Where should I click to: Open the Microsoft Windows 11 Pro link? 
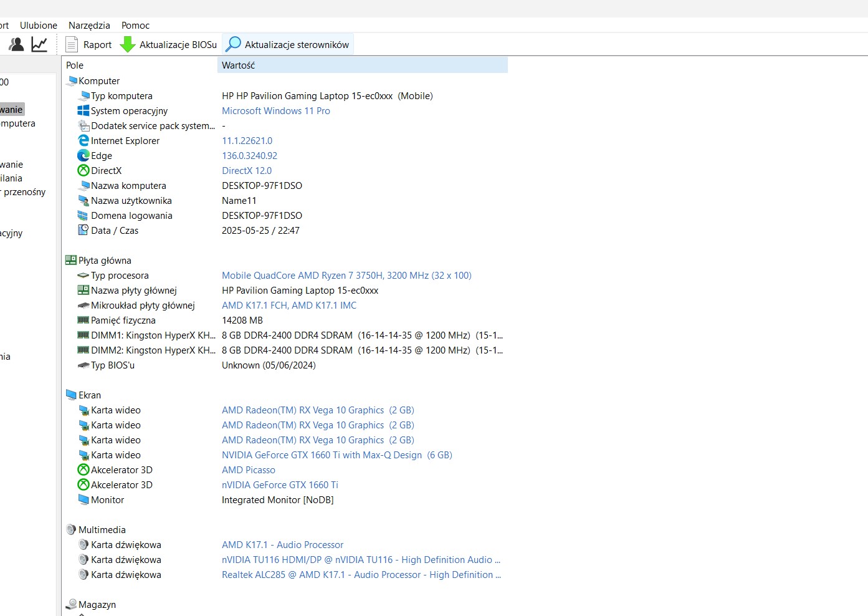[276, 111]
